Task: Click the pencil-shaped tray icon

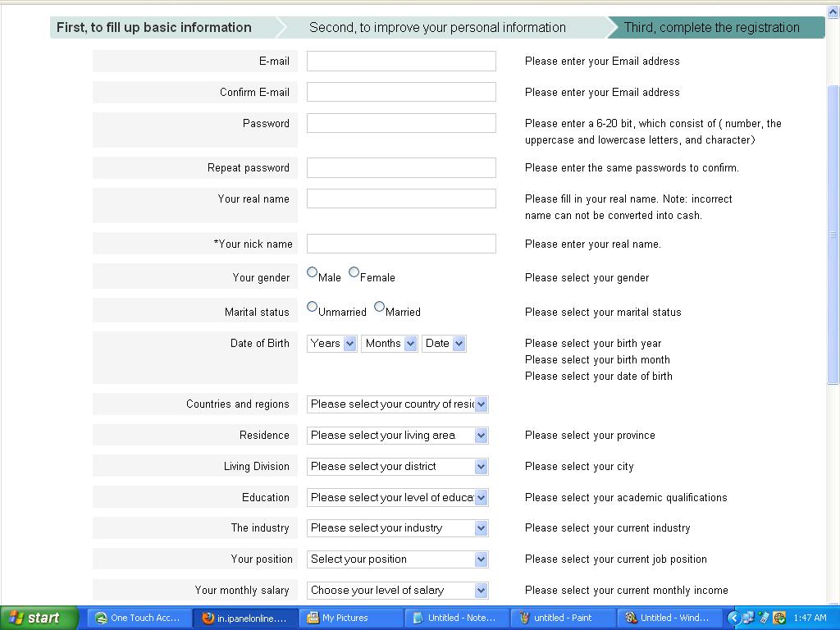Action: click(x=764, y=619)
